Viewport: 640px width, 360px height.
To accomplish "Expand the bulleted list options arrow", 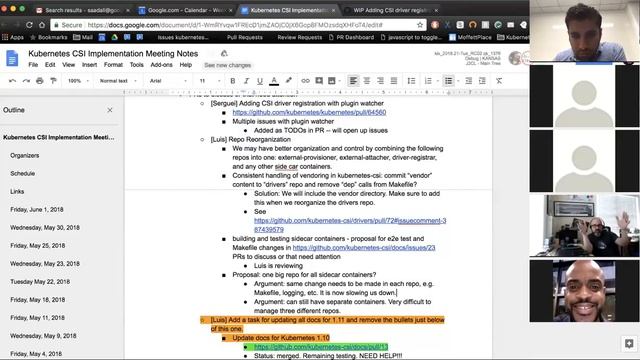I will pos(458,81).
